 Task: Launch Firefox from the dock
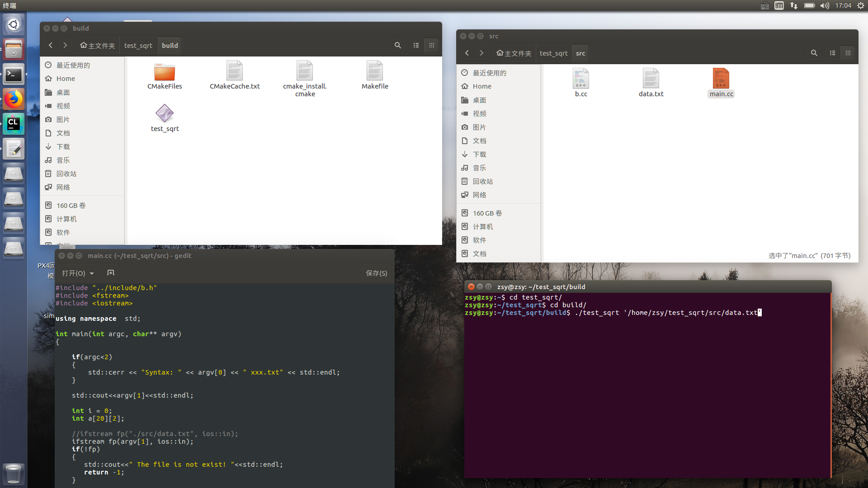click(14, 99)
